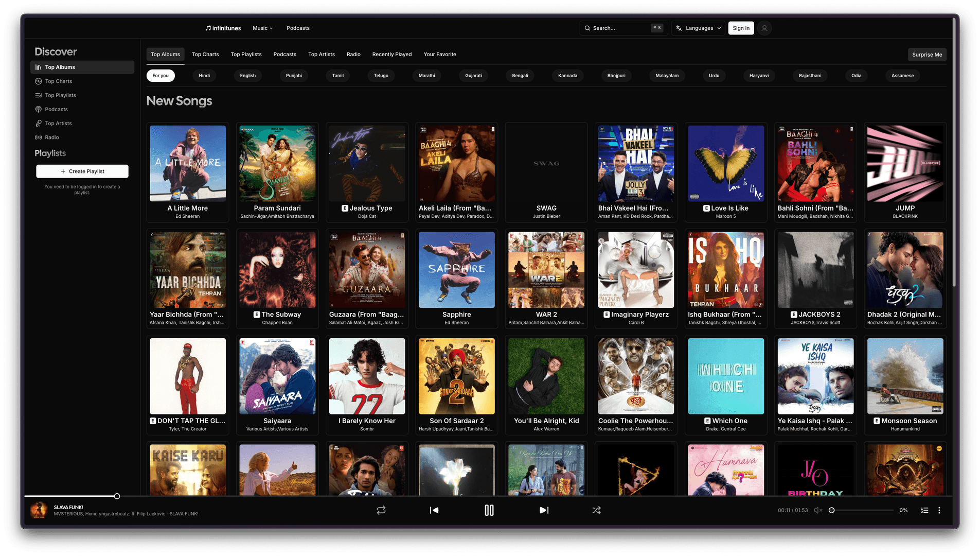Select the Gujarati language filter
This screenshot has width=980, height=556.
coord(473,76)
